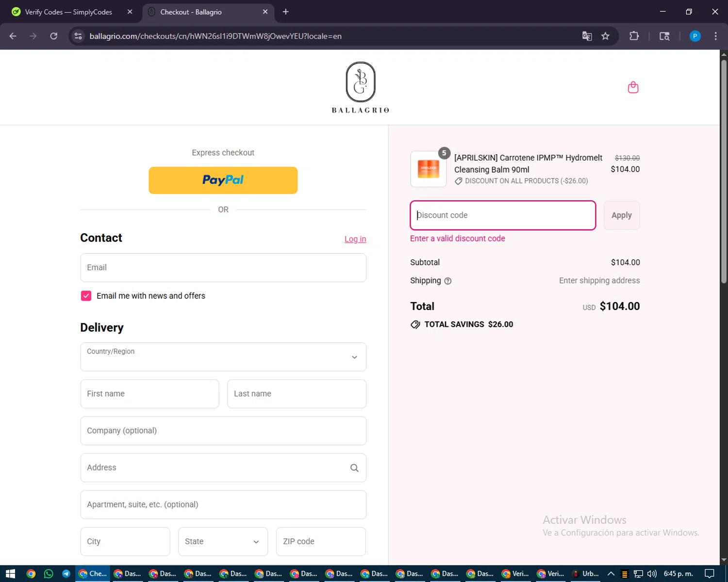Focus the Last name field

point(297,394)
